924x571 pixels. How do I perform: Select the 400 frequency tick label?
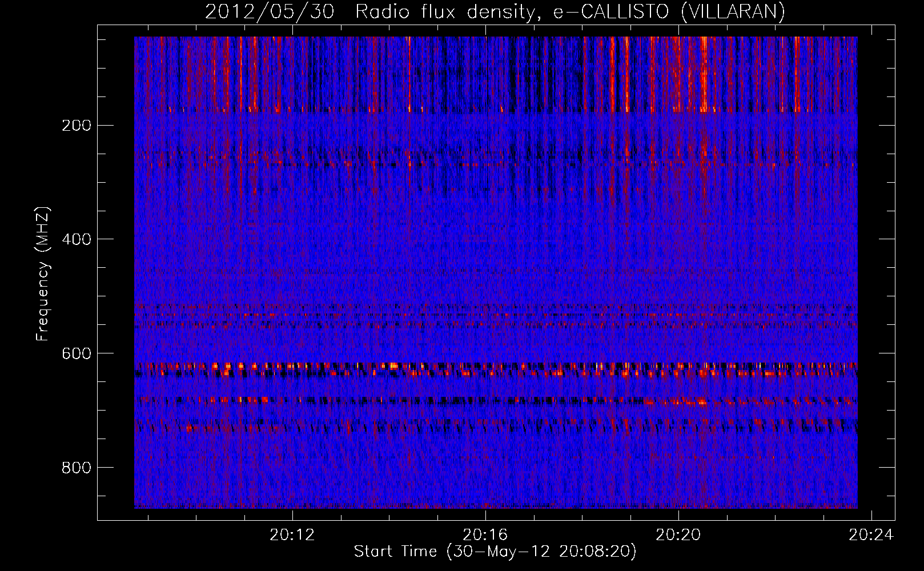tap(77, 239)
